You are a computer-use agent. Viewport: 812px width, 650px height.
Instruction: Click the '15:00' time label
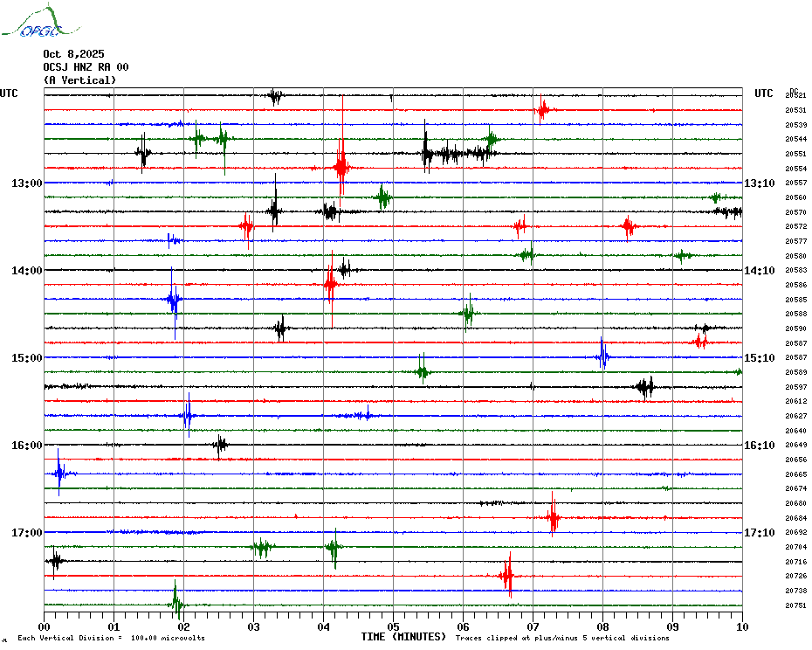27,357
